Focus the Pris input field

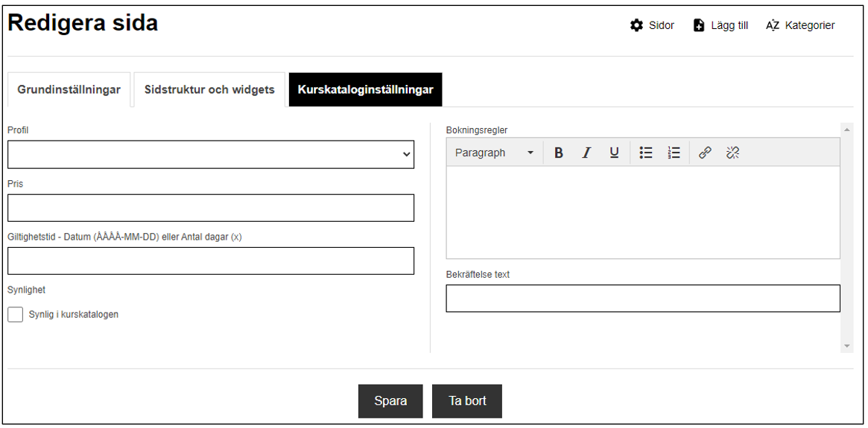point(211,208)
